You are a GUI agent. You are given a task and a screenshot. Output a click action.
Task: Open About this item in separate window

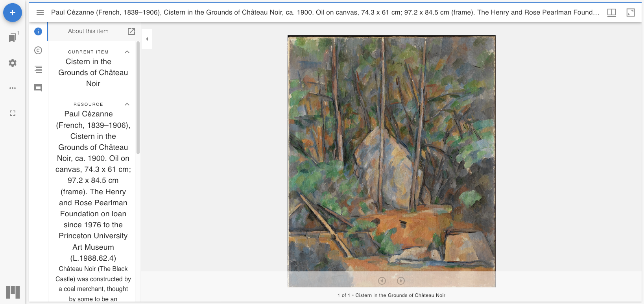pyautogui.click(x=131, y=31)
